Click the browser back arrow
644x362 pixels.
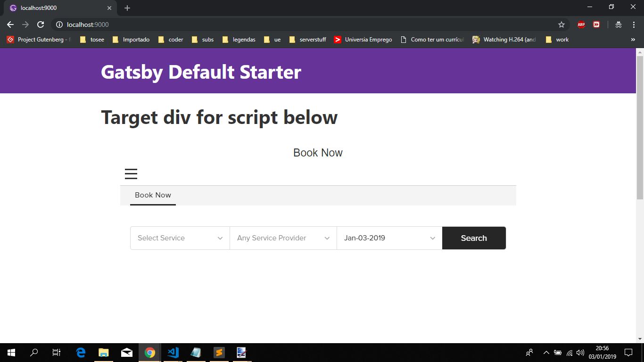coord(10,25)
